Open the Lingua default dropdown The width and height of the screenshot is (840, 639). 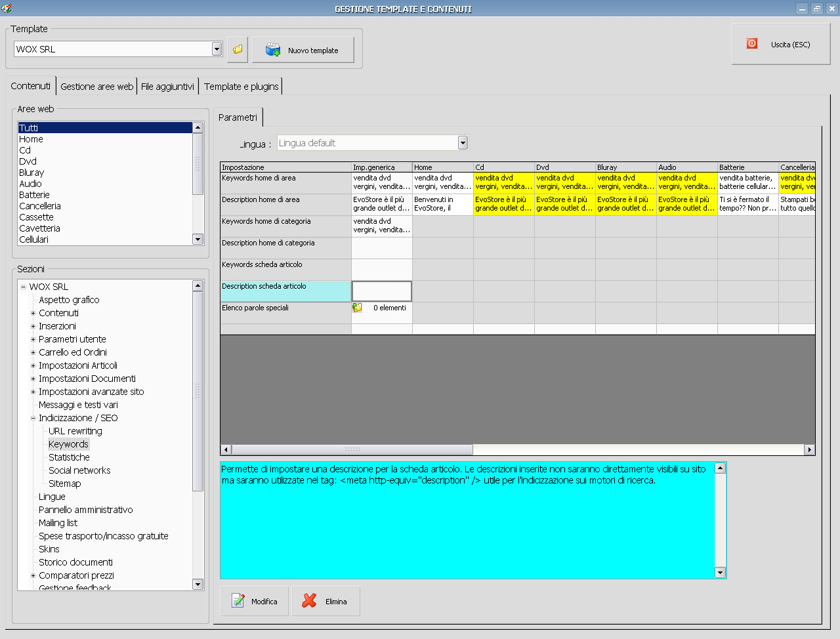(x=463, y=143)
